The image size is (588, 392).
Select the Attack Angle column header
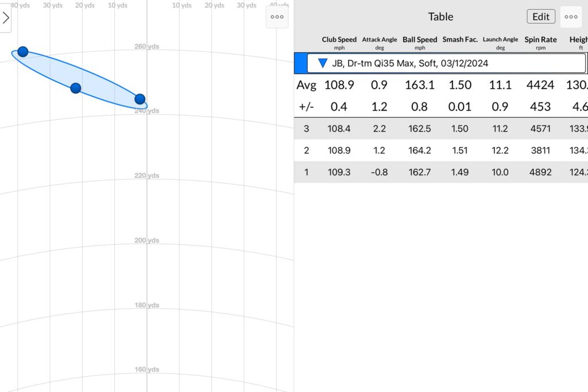[x=380, y=43]
